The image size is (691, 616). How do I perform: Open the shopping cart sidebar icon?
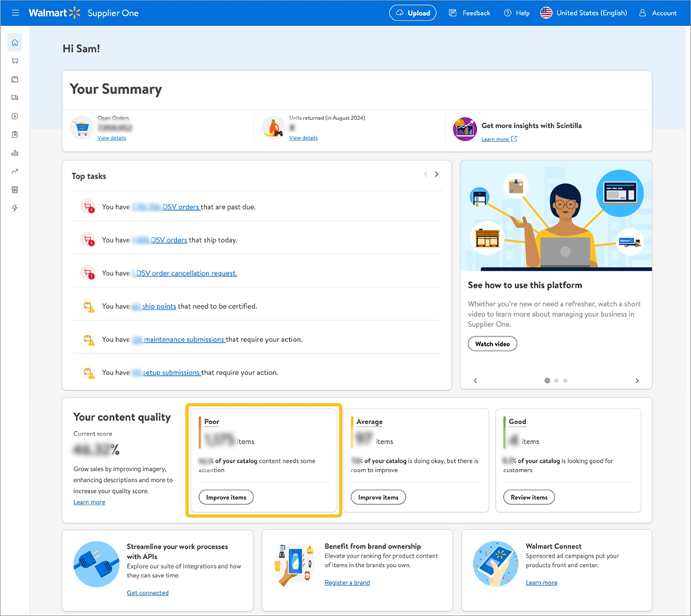click(15, 61)
